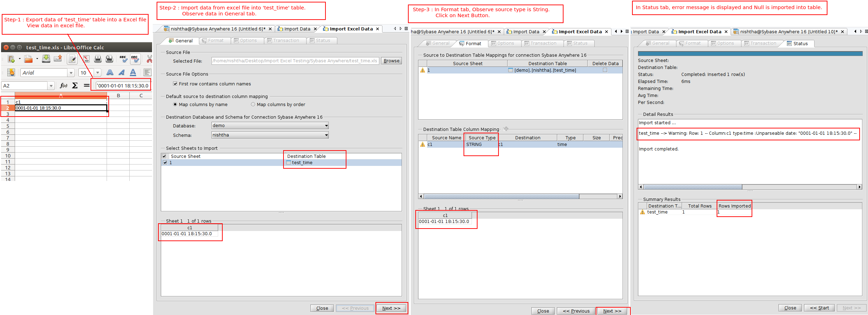Click the Selected File path field
This screenshot has height=315, width=868.
pyautogui.click(x=295, y=61)
